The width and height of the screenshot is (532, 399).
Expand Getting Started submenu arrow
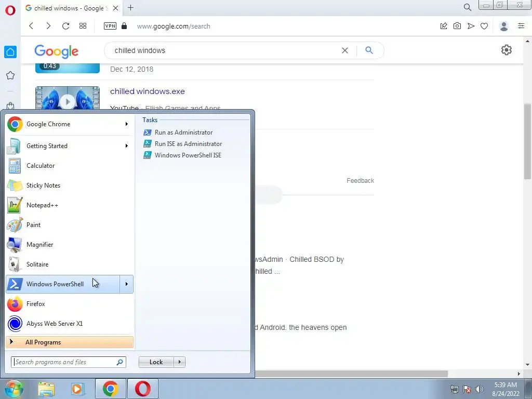(x=127, y=146)
